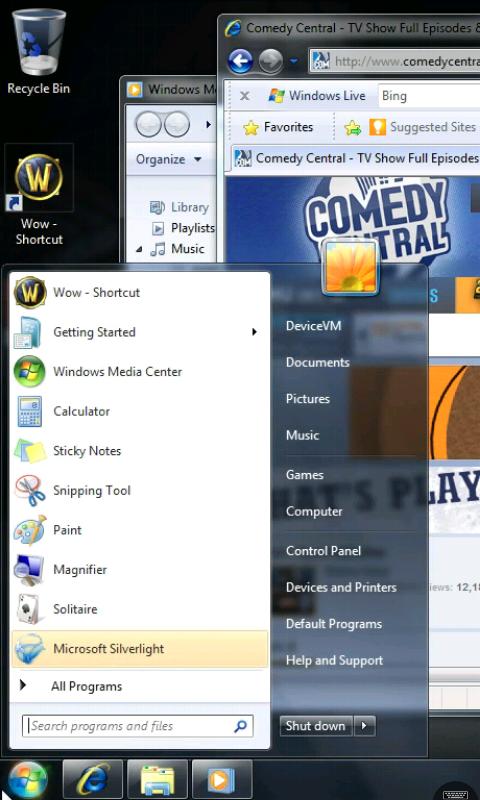Open Documents from Start menu

pos(317,362)
